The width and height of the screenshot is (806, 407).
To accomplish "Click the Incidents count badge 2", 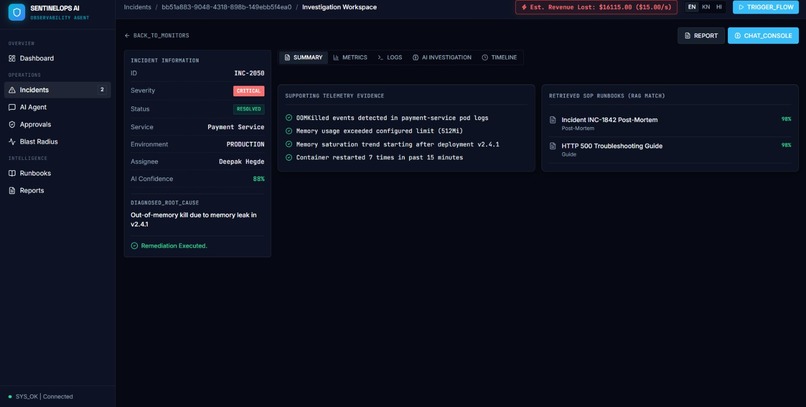I will [x=102, y=90].
